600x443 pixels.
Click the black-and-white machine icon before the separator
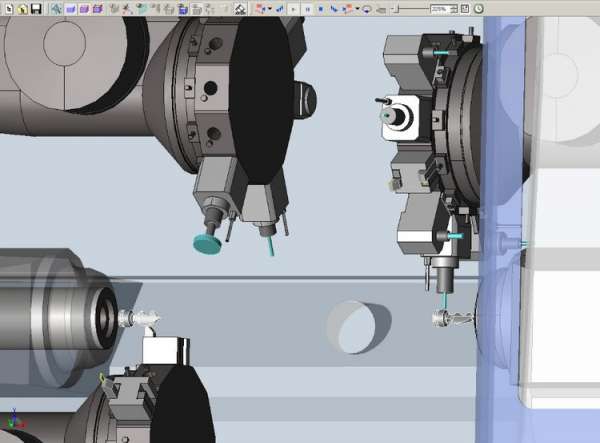click(x=240, y=8)
